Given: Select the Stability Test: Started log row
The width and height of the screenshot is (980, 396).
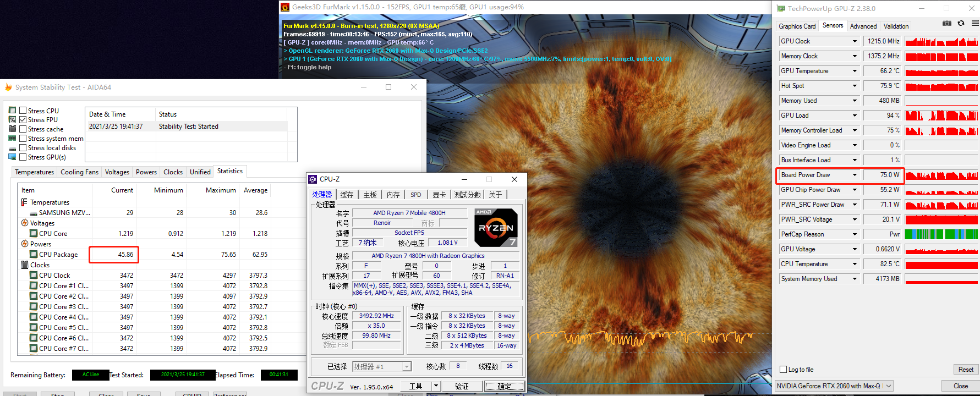Looking at the screenshot, I should 188,127.
